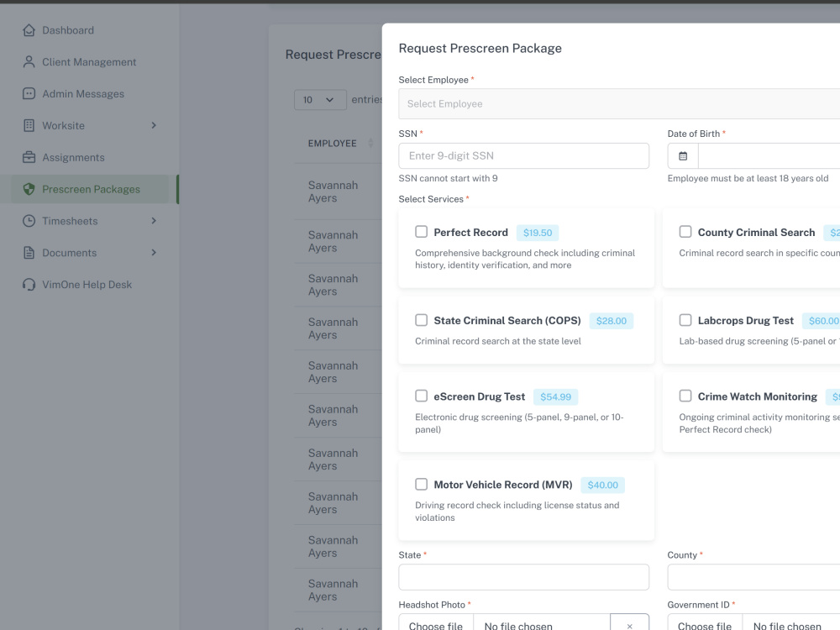Click 'Criminal record search at the state level'

coord(497,341)
